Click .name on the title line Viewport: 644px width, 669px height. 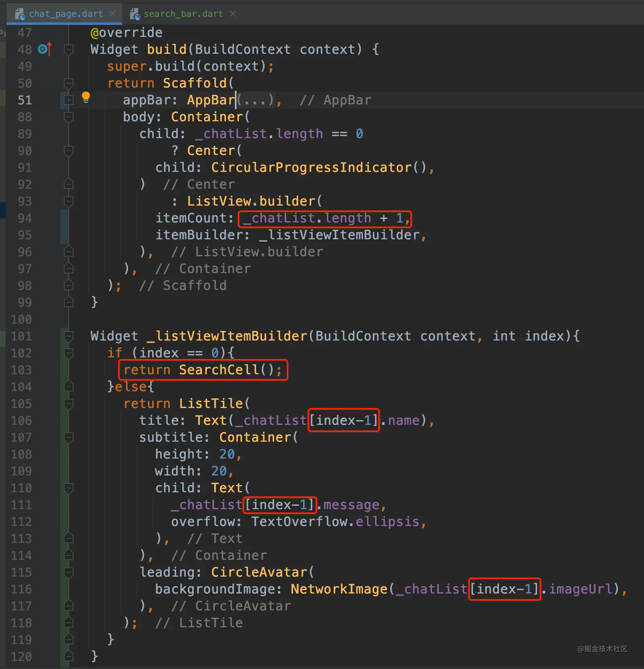click(x=399, y=420)
